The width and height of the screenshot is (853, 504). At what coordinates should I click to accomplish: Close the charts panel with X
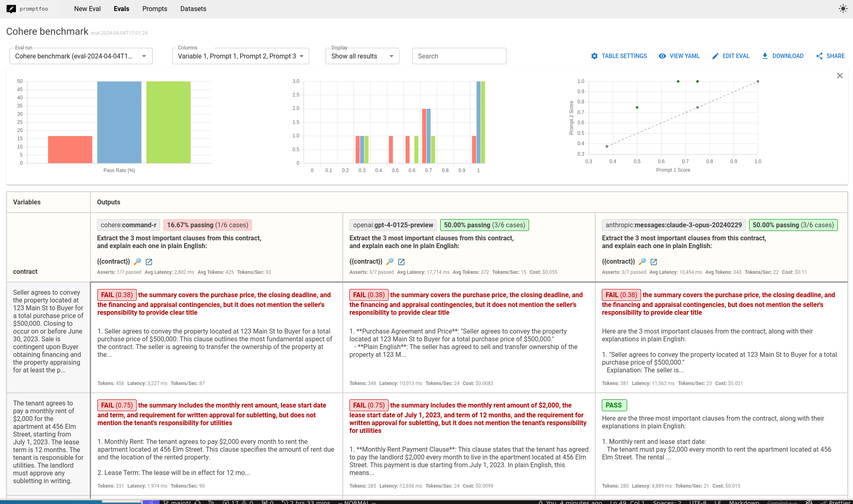pos(839,76)
